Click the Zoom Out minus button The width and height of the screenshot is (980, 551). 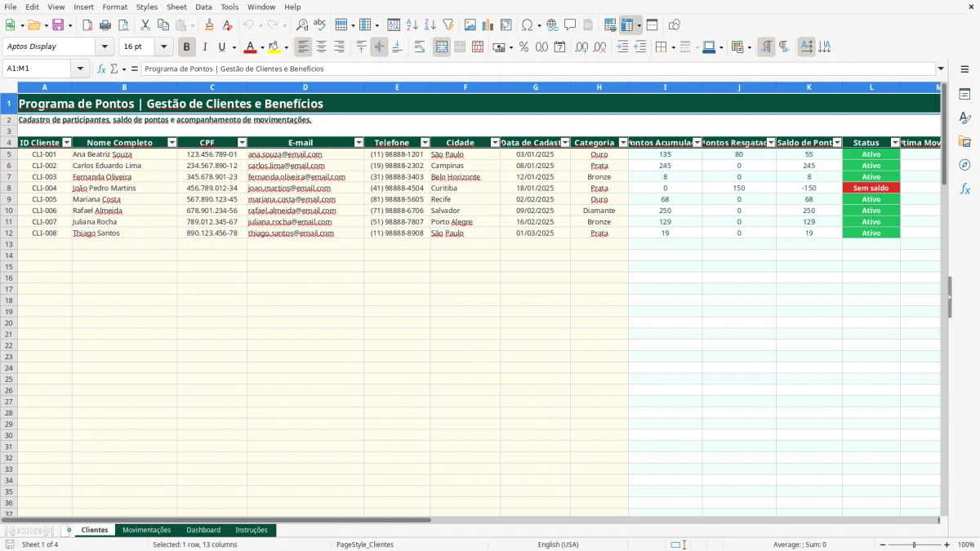(883, 544)
